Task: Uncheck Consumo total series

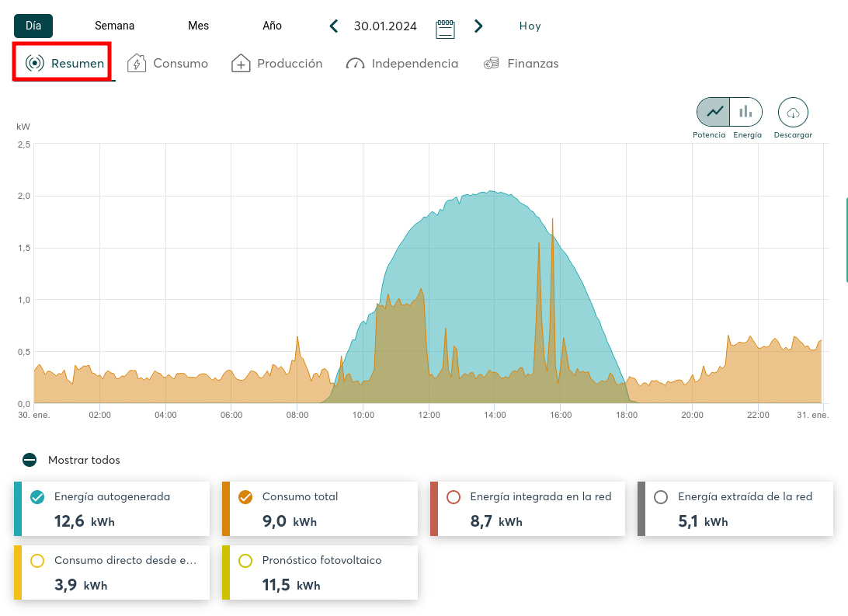Action: [x=245, y=497]
